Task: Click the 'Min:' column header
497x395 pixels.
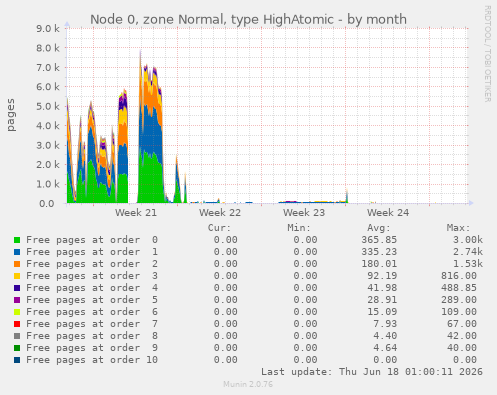Action: pos(299,228)
